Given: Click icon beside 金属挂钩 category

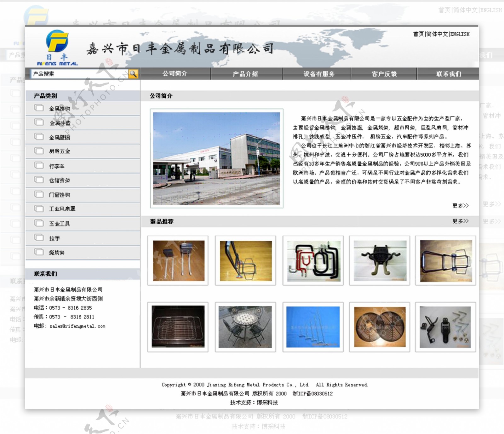Looking at the screenshot, I should click(x=39, y=108).
